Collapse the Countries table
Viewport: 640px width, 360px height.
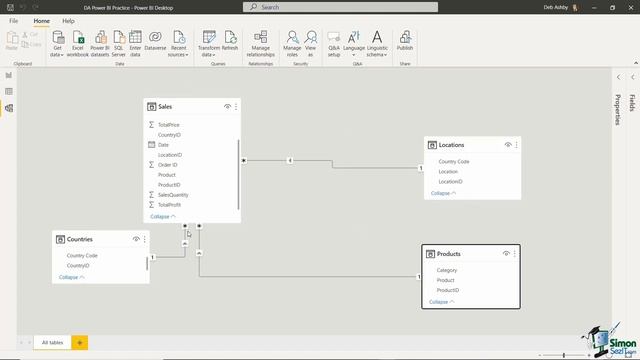[x=71, y=277]
